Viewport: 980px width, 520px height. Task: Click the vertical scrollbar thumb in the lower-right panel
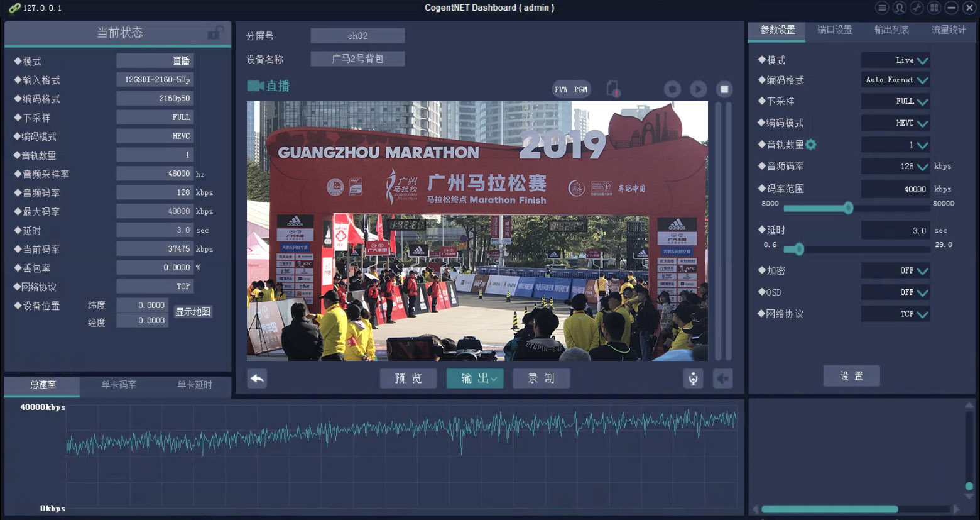969,486
